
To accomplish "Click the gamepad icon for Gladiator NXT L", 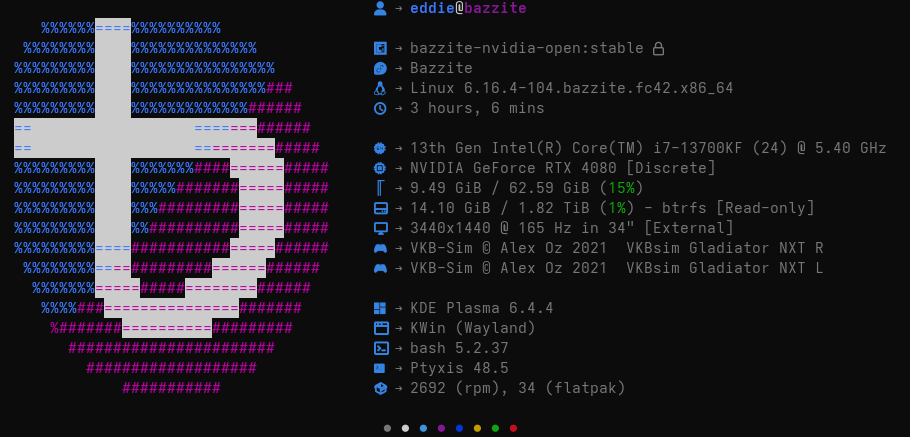I will click(x=380, y=268).
